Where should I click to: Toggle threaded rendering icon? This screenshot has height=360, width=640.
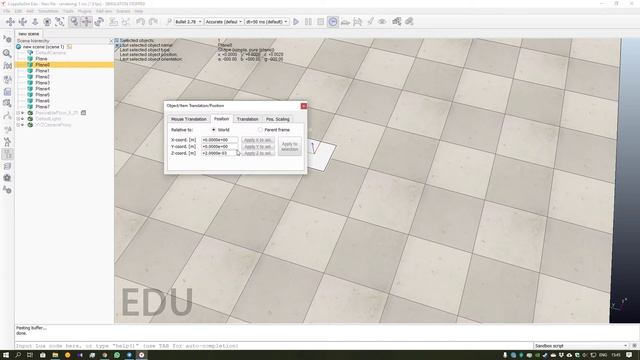click(x=370, y=22)
